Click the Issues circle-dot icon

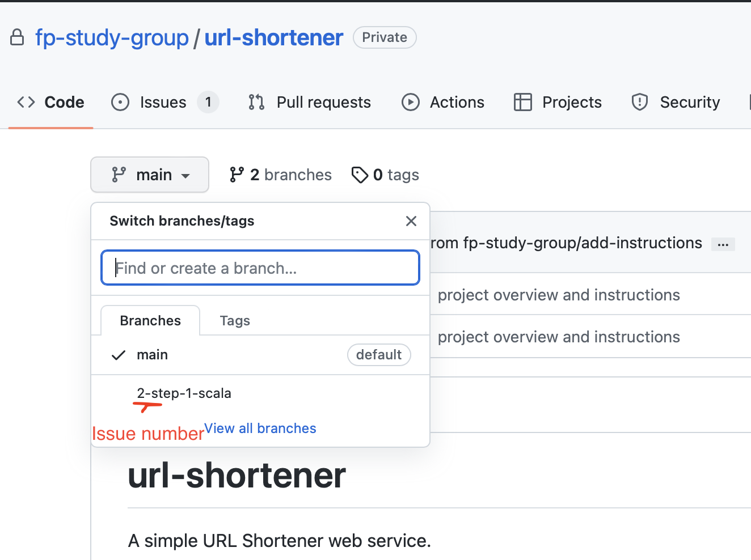click(120, 102)
